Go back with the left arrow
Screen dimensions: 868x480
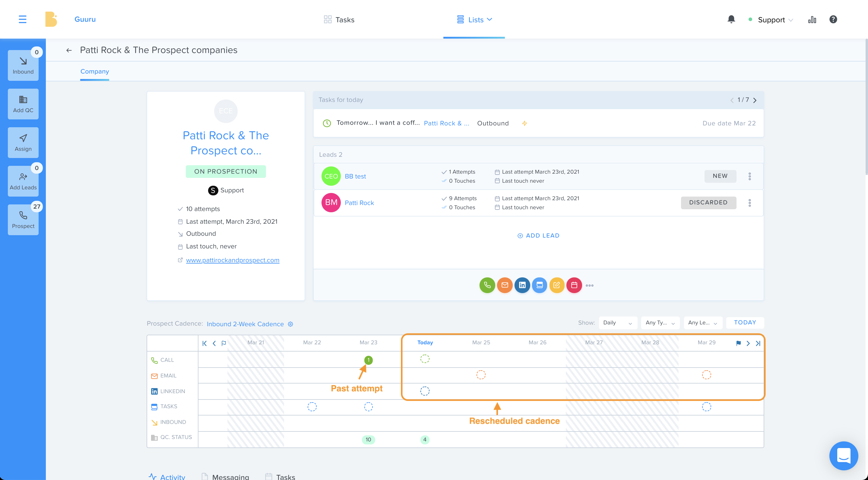click(x=69, y=50)
